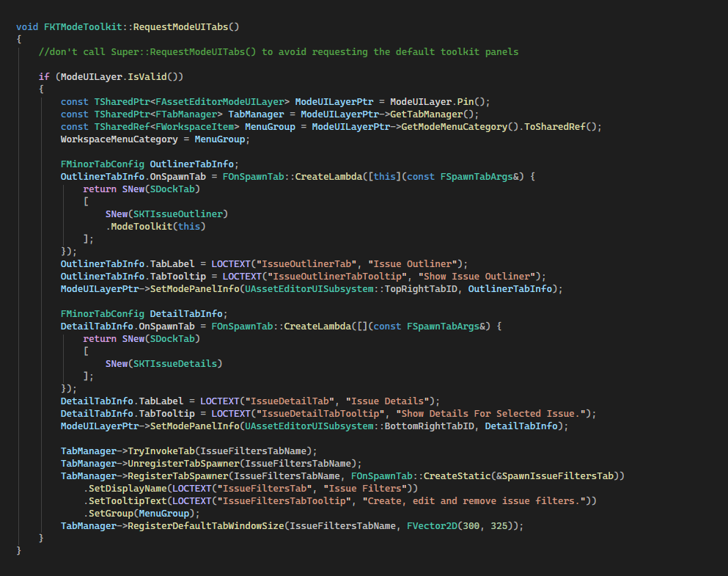The width and height of the screenshot is (728, 576).
Task: Select the "Show Issue Outliner" tooltip string
Action: click(x=479, y=276)
